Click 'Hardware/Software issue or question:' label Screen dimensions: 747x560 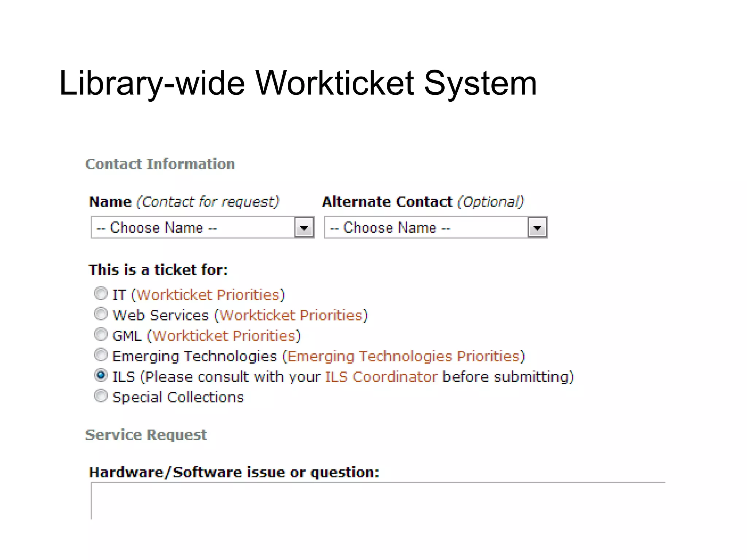point(234,472)
